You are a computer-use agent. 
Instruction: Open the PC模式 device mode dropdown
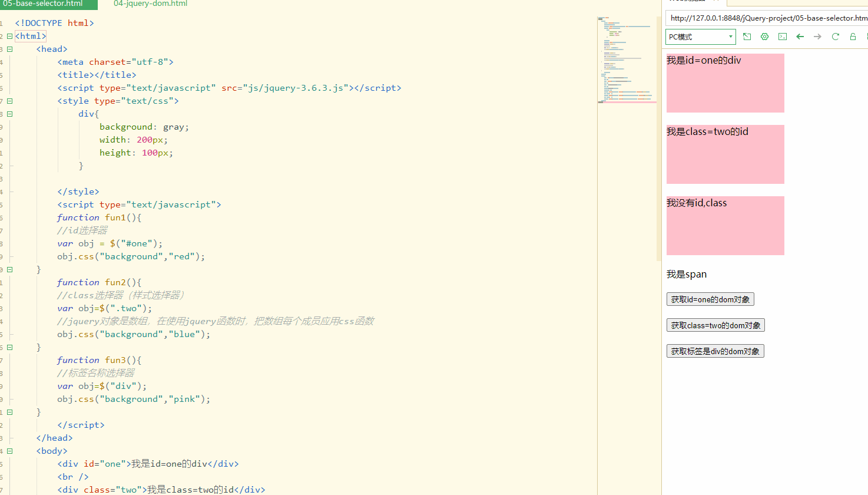coord(701,37)
